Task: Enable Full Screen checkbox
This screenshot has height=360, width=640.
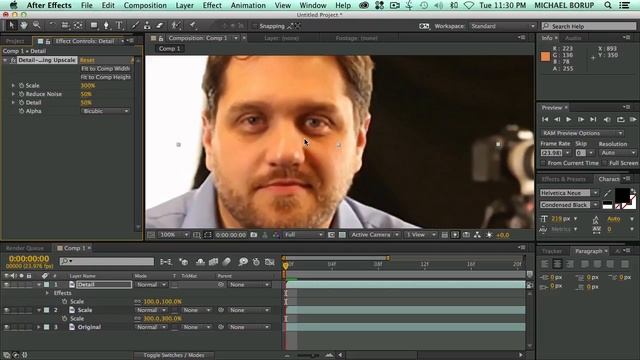Action: coord(605,163)
